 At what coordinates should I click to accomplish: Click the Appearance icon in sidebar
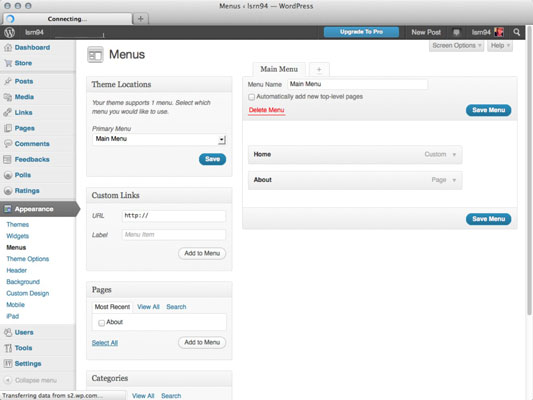pyautogui.click(x=8, y=209)
